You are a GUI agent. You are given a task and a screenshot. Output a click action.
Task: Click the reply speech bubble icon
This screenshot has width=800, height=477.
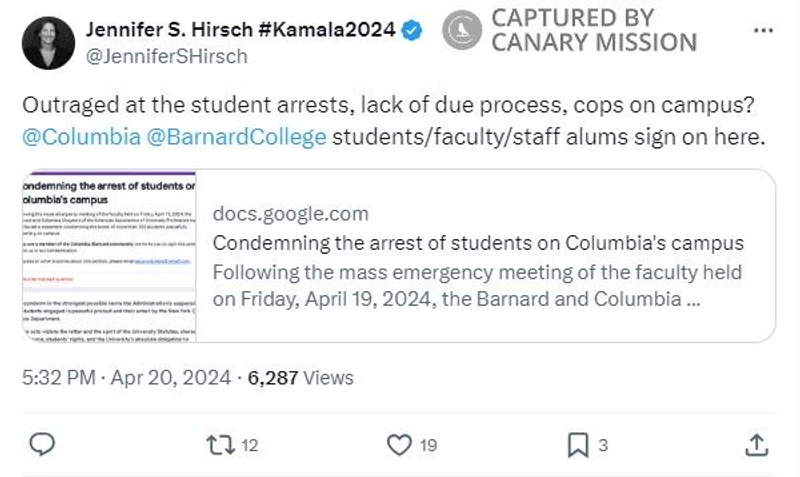coord(42,444)
